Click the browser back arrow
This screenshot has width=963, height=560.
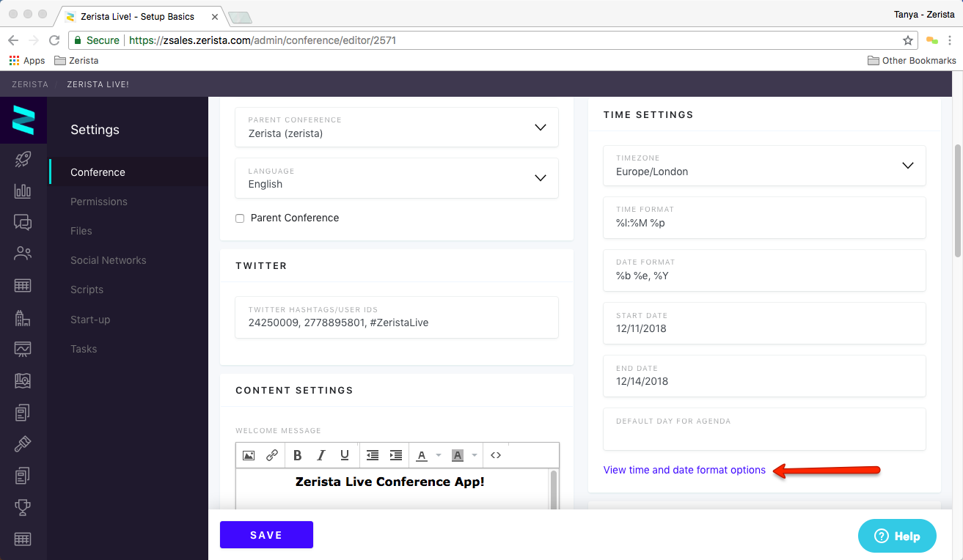pyautogui.click(x=13, y=40)
